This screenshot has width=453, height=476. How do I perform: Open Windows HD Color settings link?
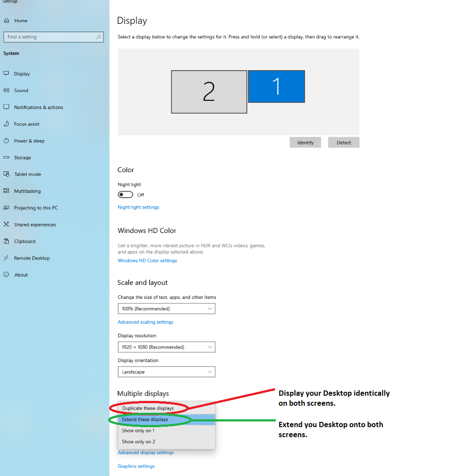tap(147, 260)
